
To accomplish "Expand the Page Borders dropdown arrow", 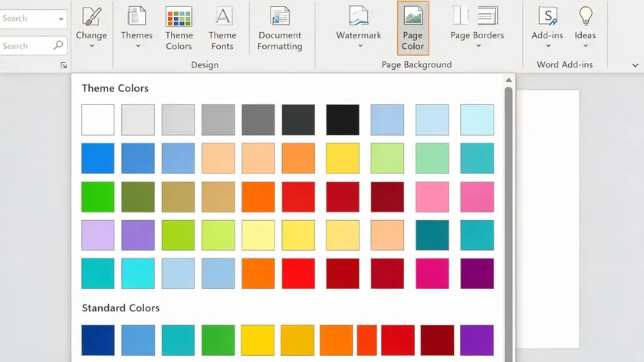I will pos(478,46).
